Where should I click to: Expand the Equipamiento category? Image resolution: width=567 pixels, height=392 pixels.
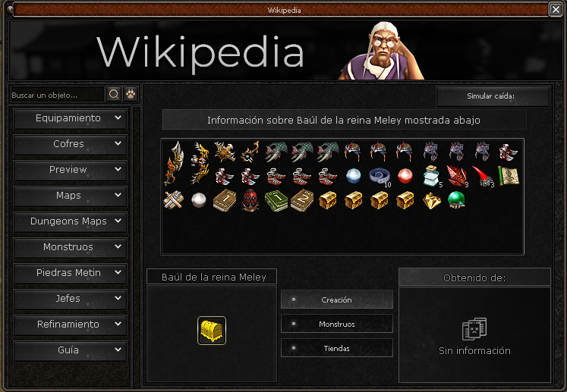(70, 118)
